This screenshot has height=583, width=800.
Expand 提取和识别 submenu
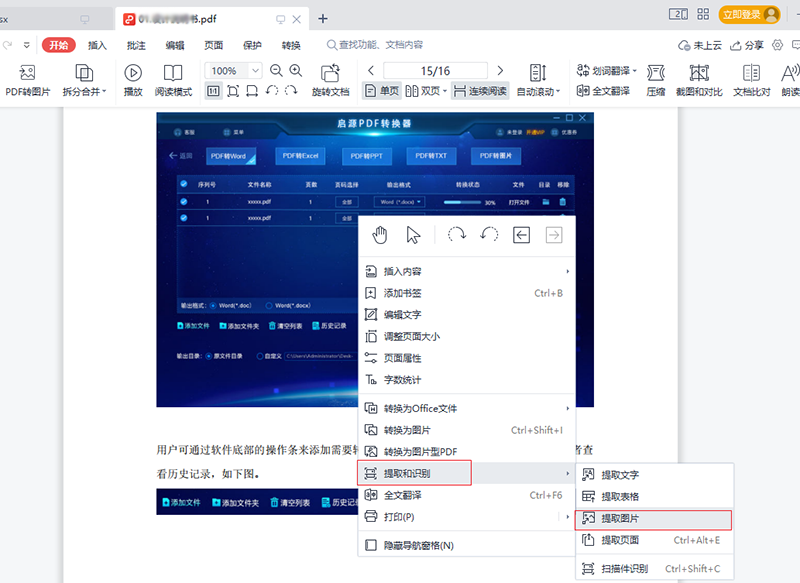click(x=467, y=473)
